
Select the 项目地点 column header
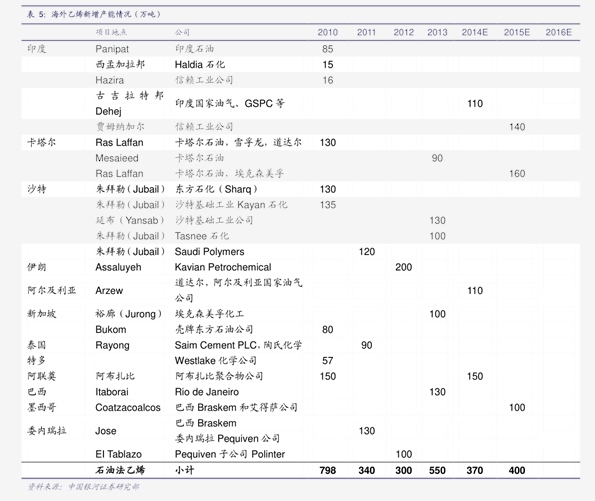[111, 32]
